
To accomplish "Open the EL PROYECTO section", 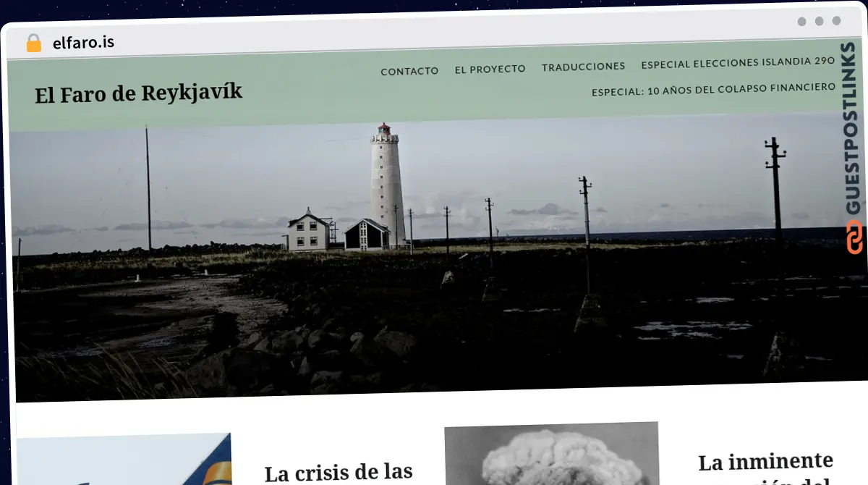I will point(490,69).
